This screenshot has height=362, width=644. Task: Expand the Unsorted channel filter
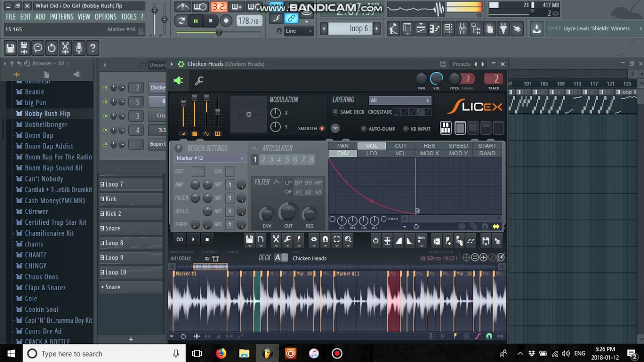tap(157, 65)
